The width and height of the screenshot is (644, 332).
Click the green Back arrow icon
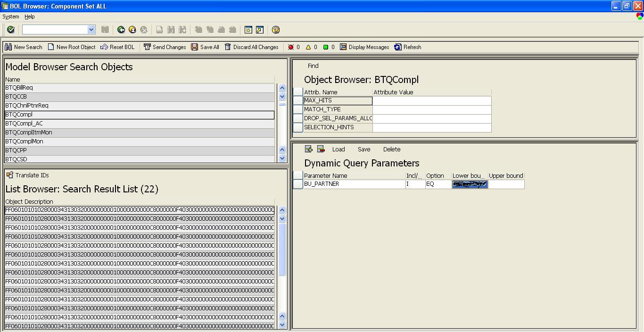click(x=121, y=30)
